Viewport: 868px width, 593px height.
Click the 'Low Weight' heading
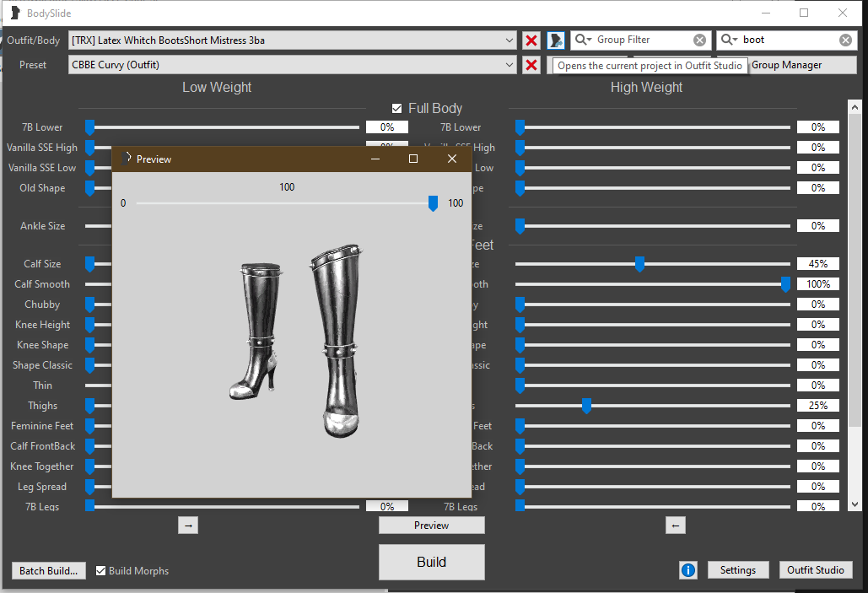217,88
